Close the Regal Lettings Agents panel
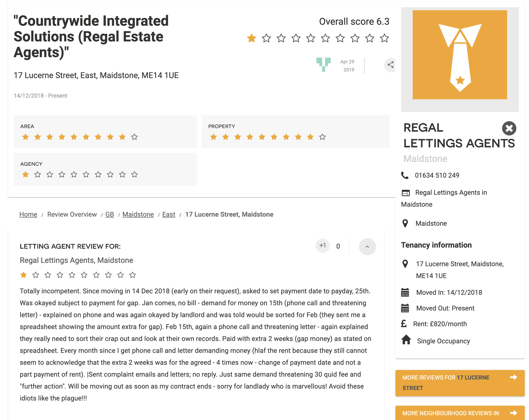529x420 pixels. tap(509, 128)
